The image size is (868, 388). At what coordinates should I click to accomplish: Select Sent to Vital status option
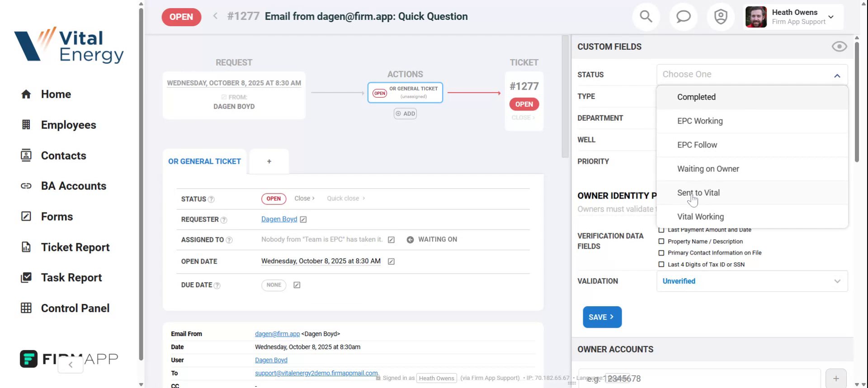698,193
